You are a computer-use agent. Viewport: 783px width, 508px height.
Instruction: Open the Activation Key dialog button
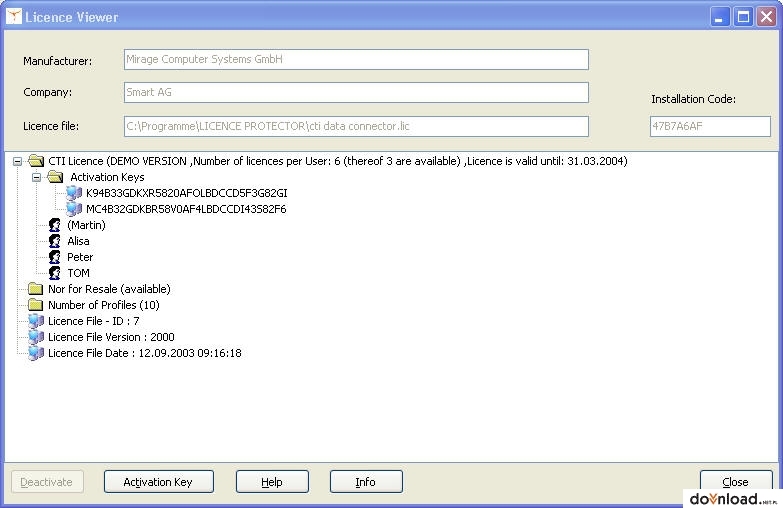pyautogui.click(x=159, y=482)
